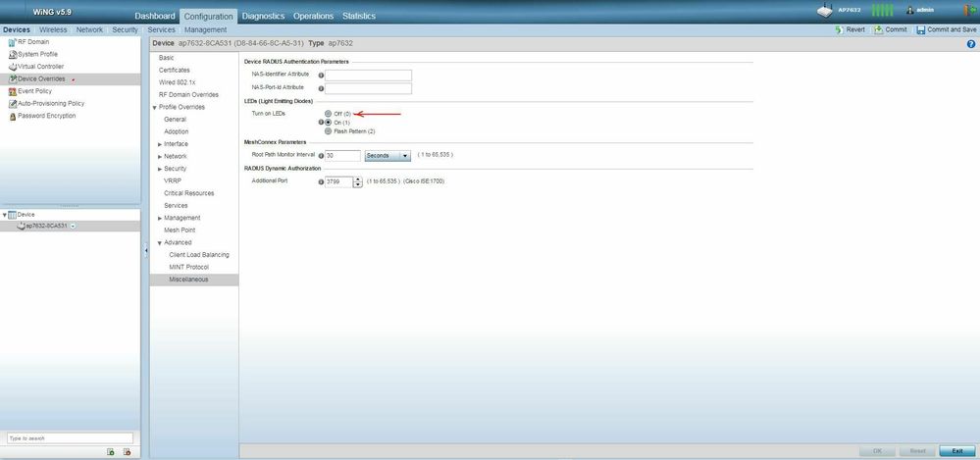Collapse the left panel with the splitter arrow
This screenshot has height=460, width=980.
click(x=145, y=250)
